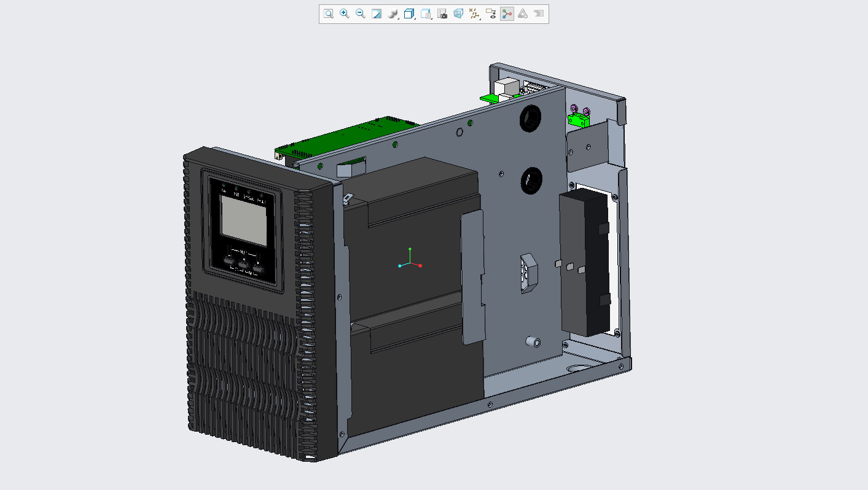Screen dimensions: 868x490
Task: Toggle the Spin Center display icon
Action: 507,14
